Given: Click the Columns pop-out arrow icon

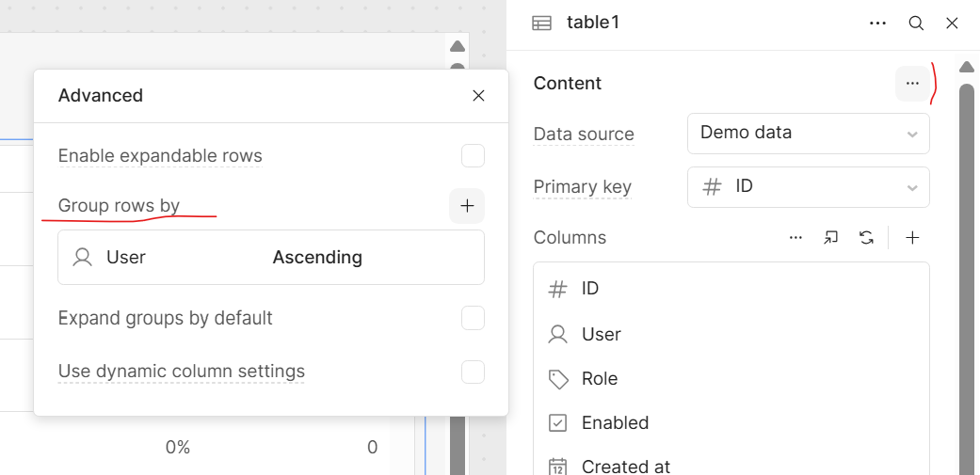Looking at the screenshot, I should [x=830, y=238].
